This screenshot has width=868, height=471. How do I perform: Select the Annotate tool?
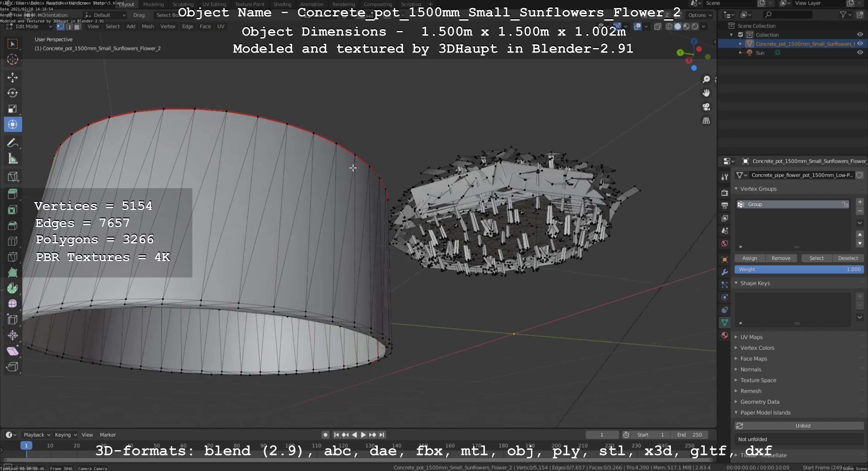(x=12, y=143)
